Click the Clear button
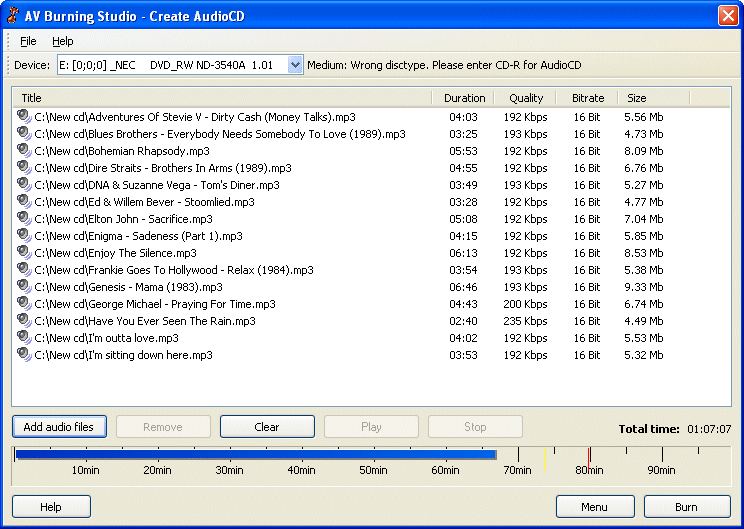 (x=267, y=427)
